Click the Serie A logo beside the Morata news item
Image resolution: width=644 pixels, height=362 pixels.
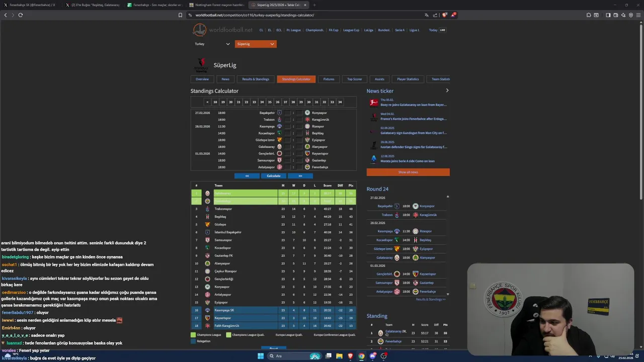(374, 159)
